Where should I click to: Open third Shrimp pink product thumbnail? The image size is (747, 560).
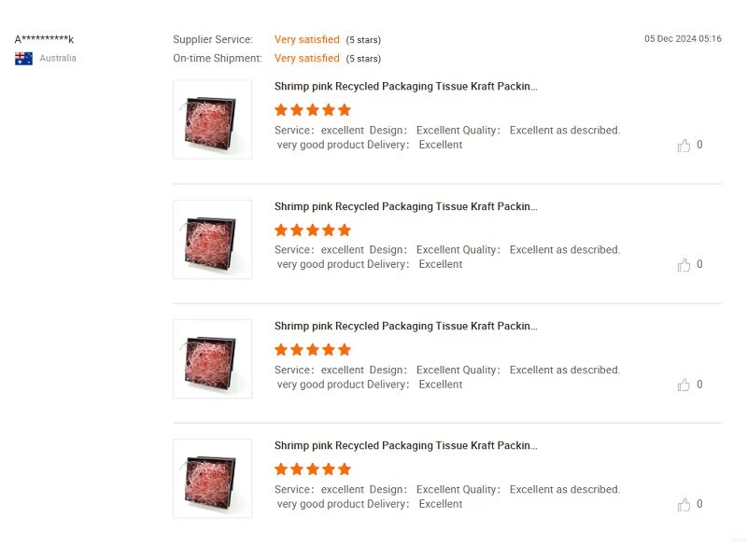[213, 358]
